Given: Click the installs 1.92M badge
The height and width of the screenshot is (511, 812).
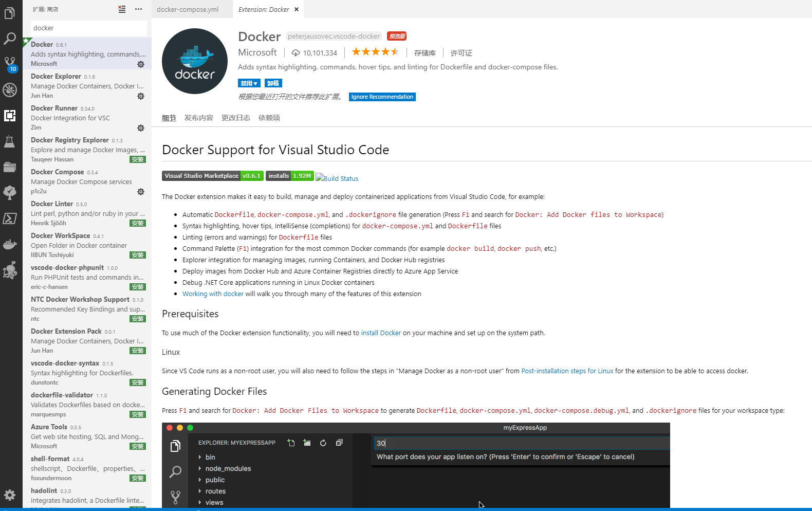Looking at the screenshot, I should click(289, 176).
